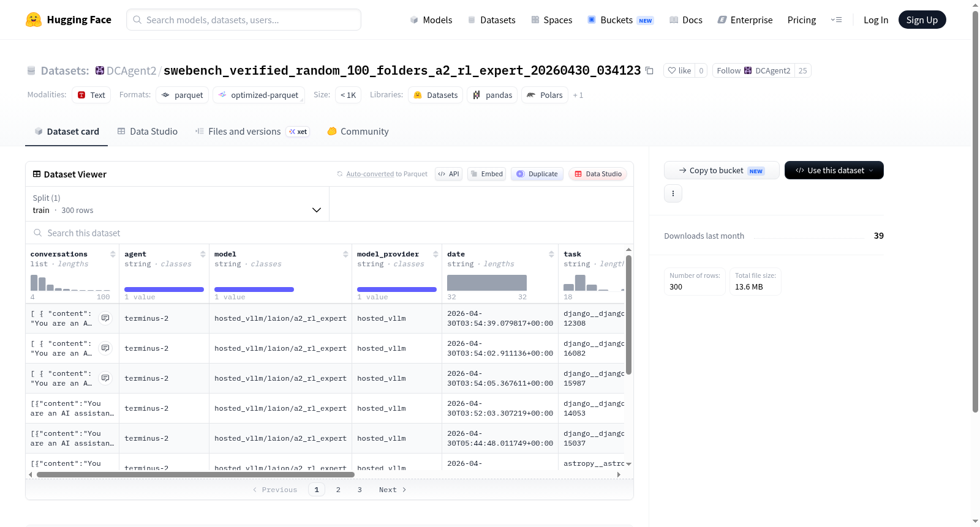Image resolution: width=980 pixels, height=527 pixels.
Task: Follow DCAgent2 organization
Action: point(753,70)
